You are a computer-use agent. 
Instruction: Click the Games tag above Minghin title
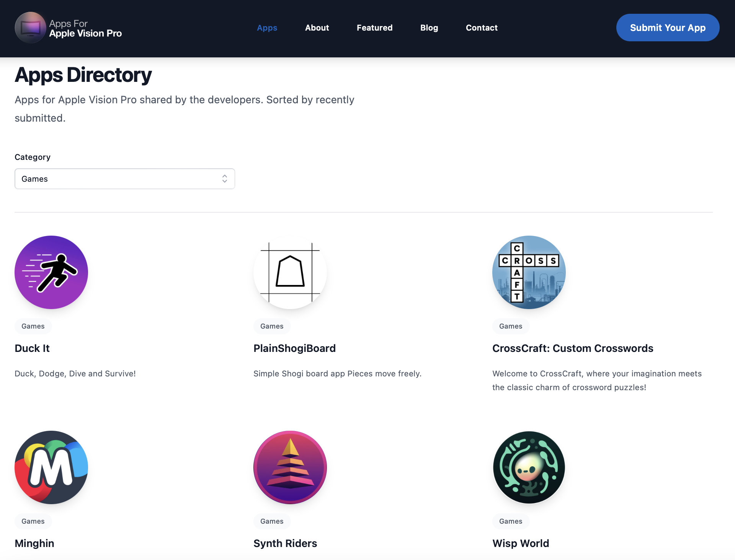pyautogui.click(x=33, y=521)
